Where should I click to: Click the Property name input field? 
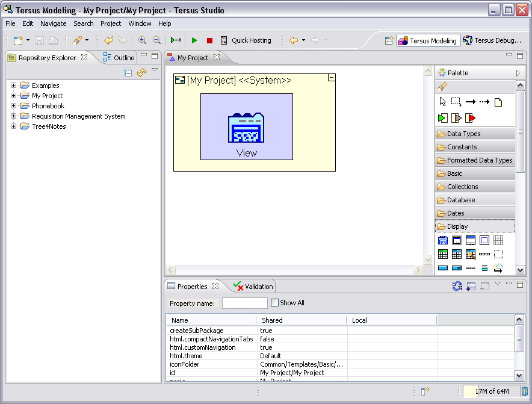244,303
